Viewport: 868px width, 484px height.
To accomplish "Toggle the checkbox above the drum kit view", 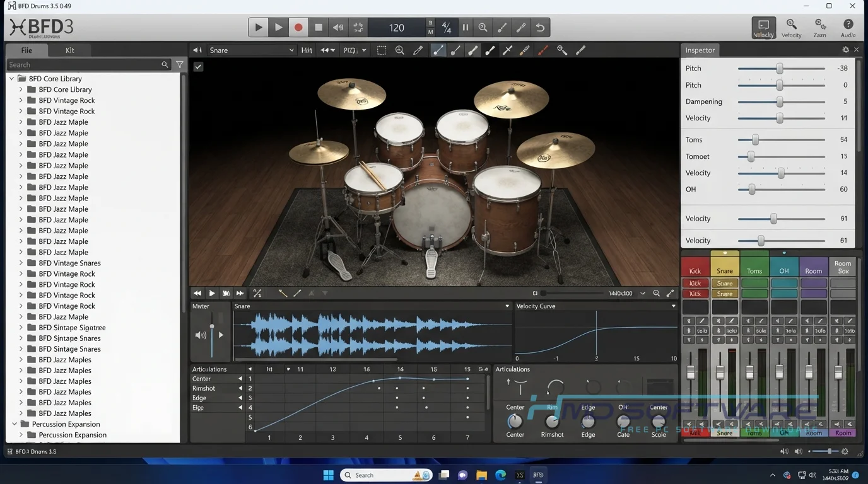I will 198,66.
